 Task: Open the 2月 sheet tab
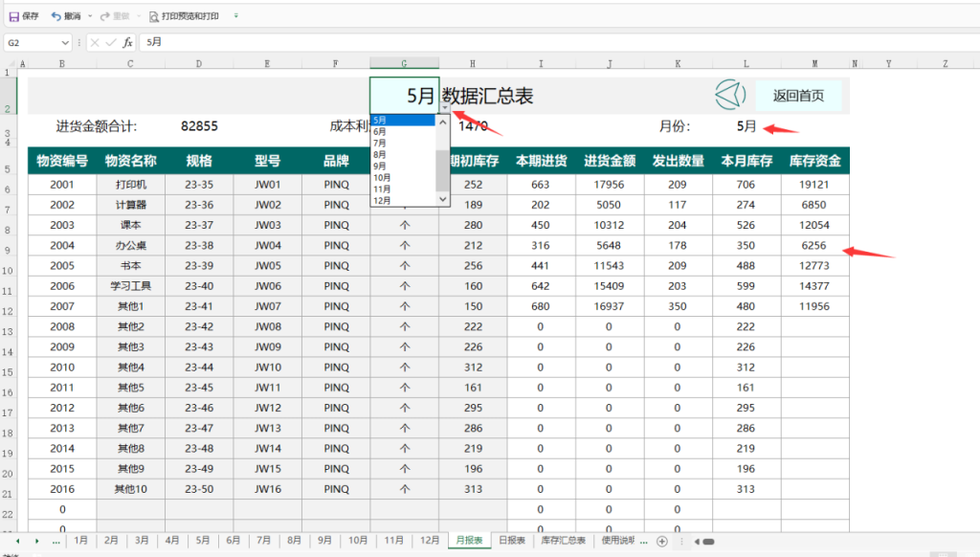[x=111, y=541]
